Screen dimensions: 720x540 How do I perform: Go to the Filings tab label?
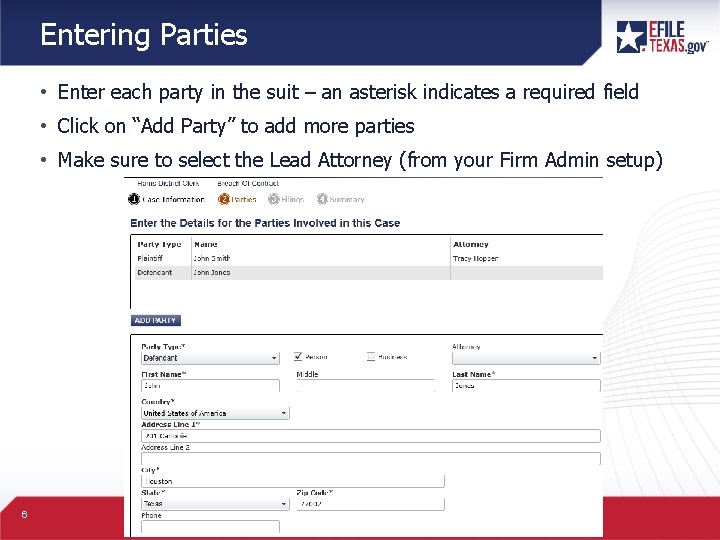pyautogui.click(x=292, y=200)
